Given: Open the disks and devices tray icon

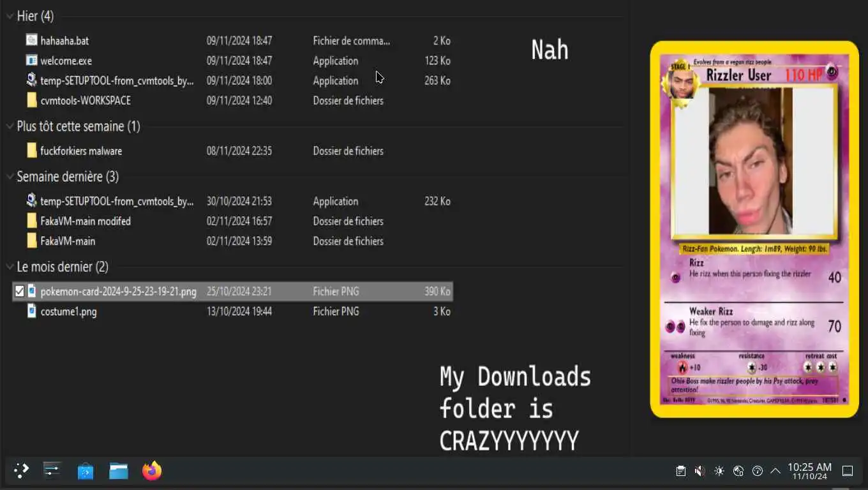Looking at the screenshot, I should click(738, 471).
